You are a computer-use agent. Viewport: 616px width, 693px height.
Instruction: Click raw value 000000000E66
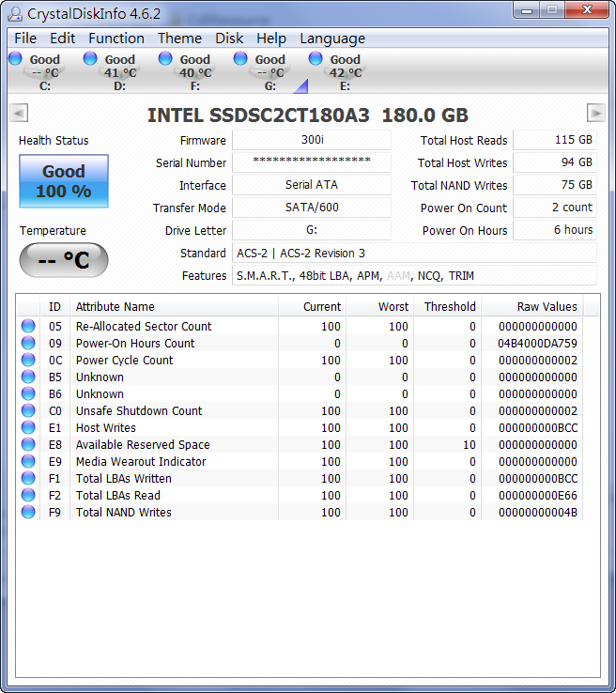pos(538,496)
